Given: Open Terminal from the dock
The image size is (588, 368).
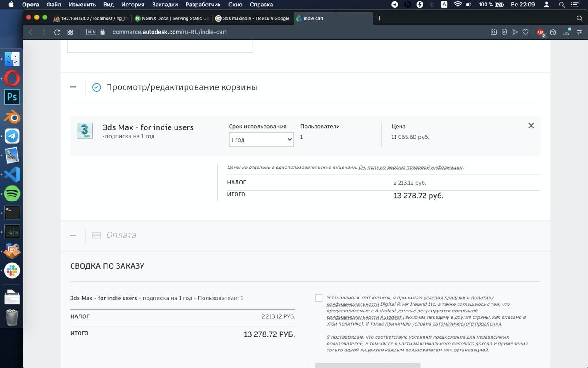Looking at the screenshot, I should [x=12, y=213].
